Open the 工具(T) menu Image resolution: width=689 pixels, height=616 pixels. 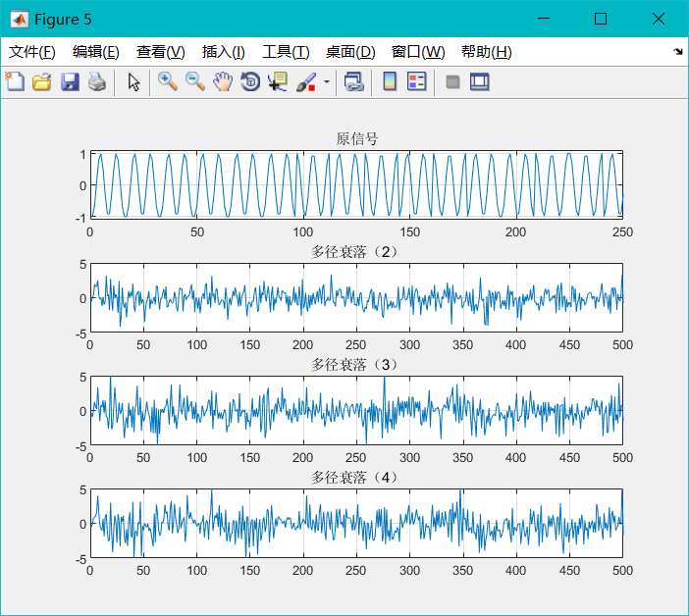pos(286,52)
